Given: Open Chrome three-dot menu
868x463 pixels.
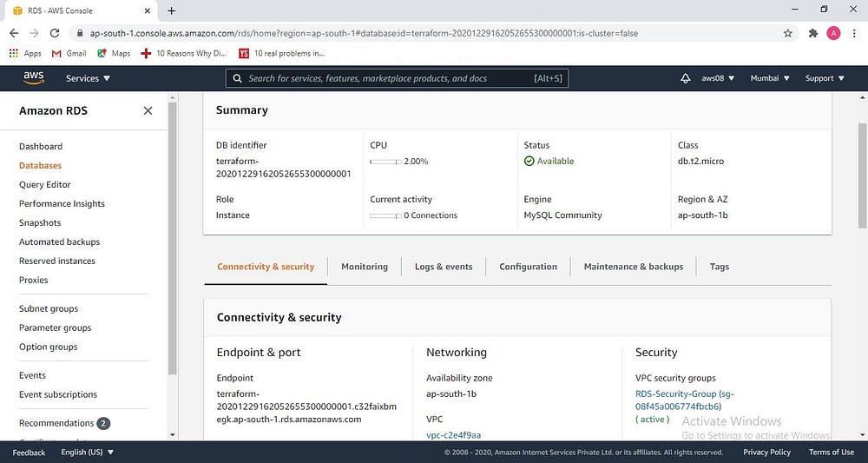Looking at the screenshot, I should [x=854, y=33].
